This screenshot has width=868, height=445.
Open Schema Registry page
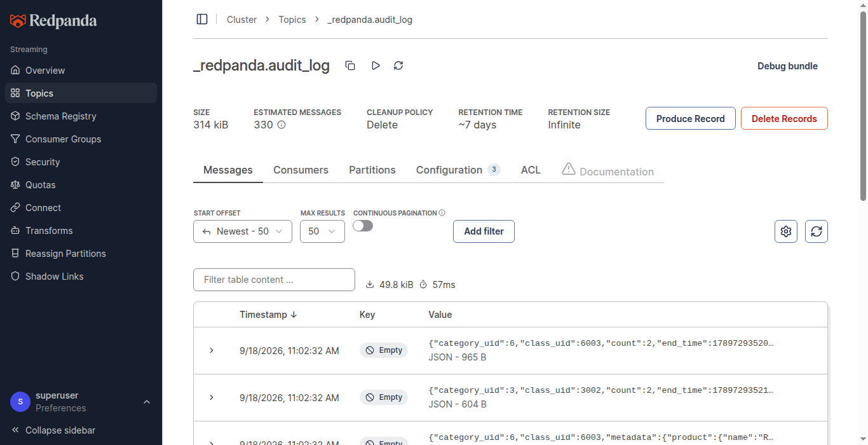tap(81, 116)
